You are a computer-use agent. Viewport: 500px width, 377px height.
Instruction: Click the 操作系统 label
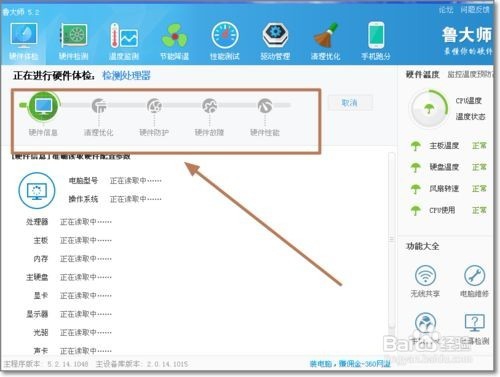point(83,199)
